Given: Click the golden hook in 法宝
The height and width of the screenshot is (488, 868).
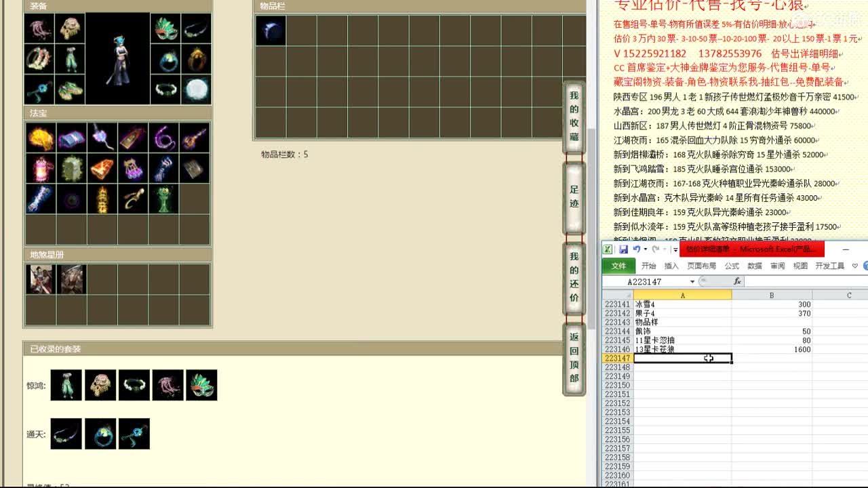Looking at the screenshot, I should pyautogui.click(x=133, y=199).
